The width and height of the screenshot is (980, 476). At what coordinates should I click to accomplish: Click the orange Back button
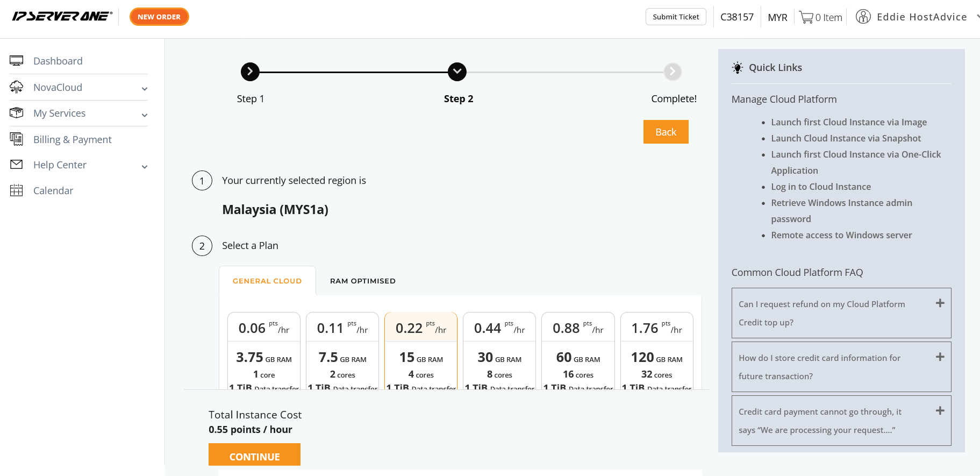point(666,132)
